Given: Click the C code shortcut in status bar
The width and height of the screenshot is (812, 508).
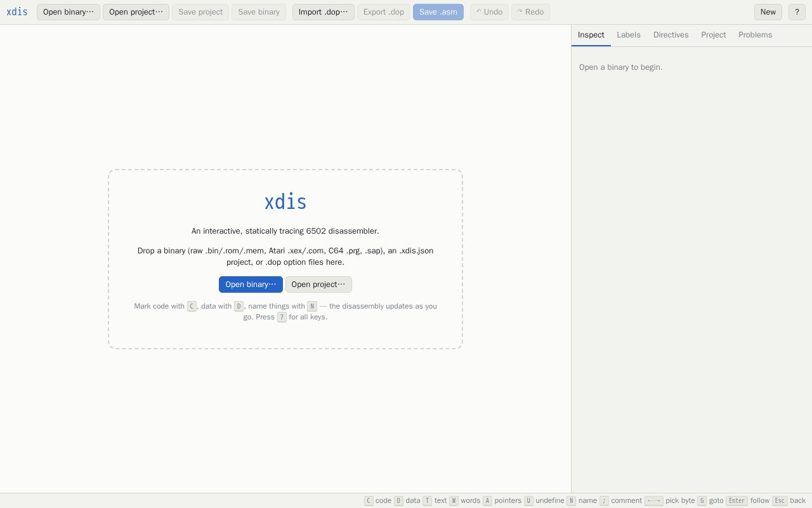Looking at the screenshot, I should [378, 500].
